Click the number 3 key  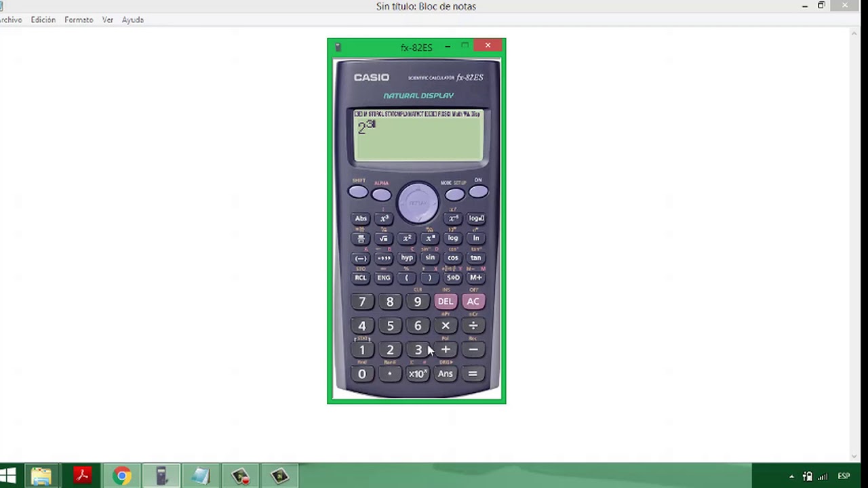[x=418, y=350]
